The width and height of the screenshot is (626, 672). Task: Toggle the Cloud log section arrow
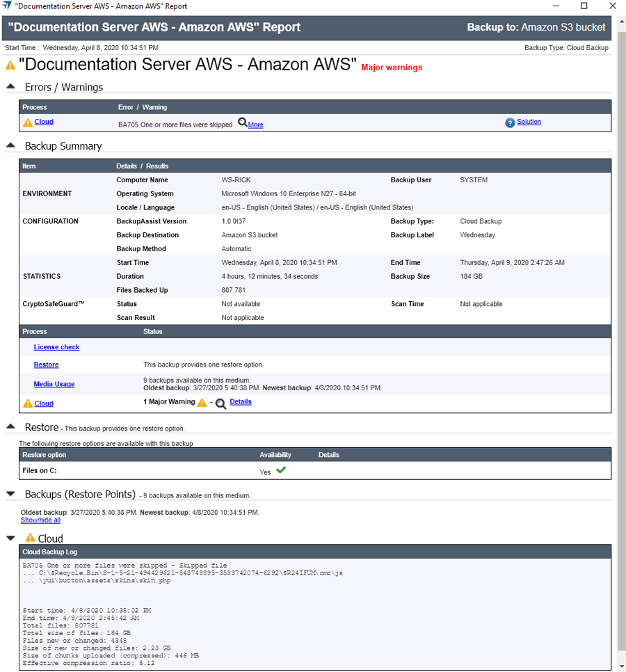[x=10, y=538]
